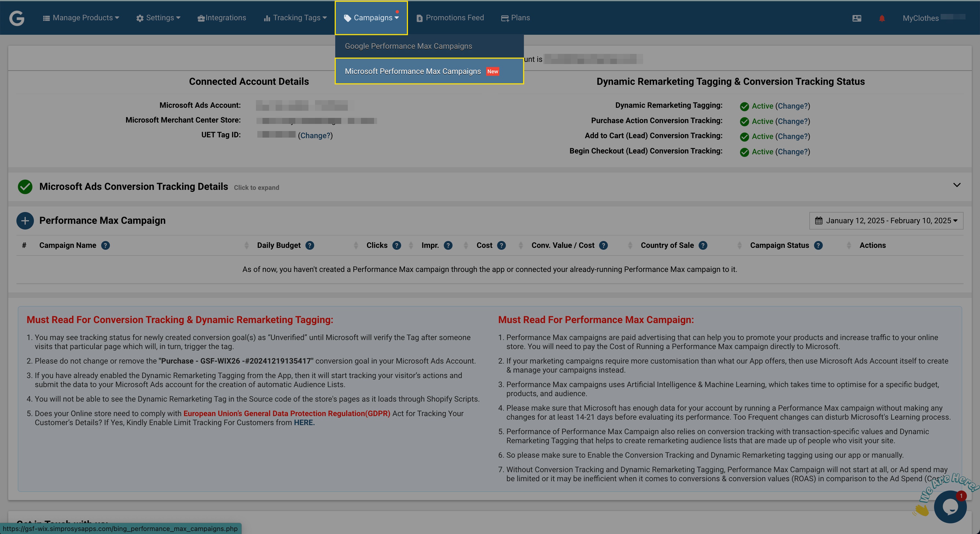Open the GDPR regulation link

287,413
